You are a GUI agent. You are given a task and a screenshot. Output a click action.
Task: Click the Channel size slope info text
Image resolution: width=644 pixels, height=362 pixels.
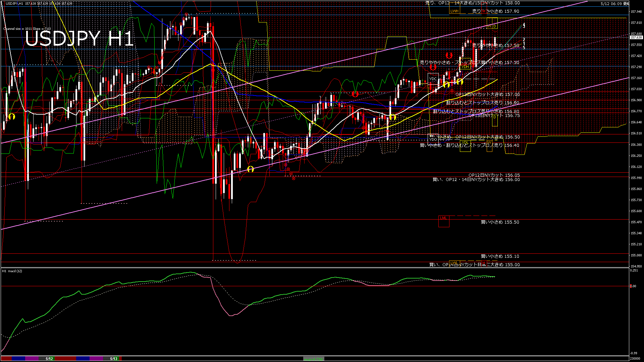pos(27,29)
